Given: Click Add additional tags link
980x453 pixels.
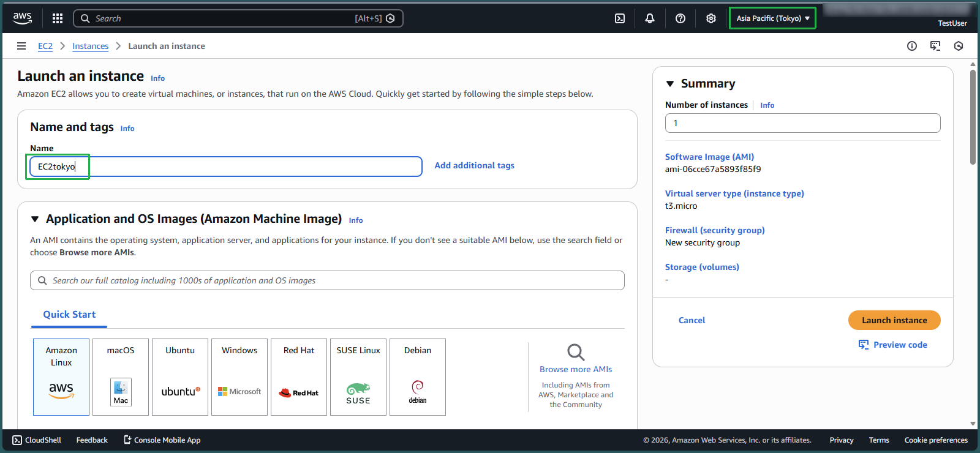Looking at the screenshot, I should [x=474, y=165].
